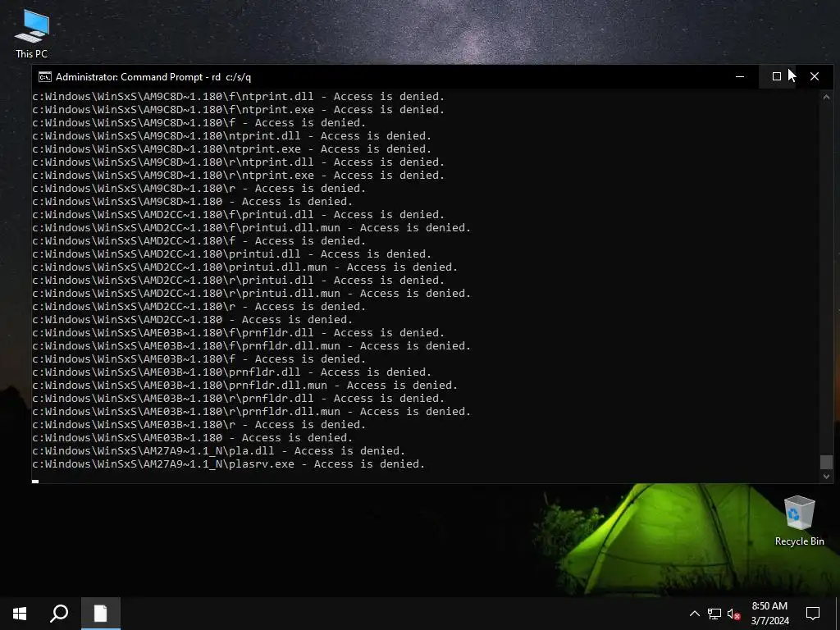Open network status tray icon
840x630 pixels.
pos(714,614)
